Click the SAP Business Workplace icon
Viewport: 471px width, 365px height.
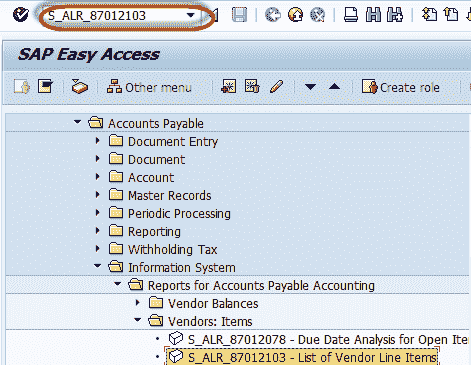[80, 87]
